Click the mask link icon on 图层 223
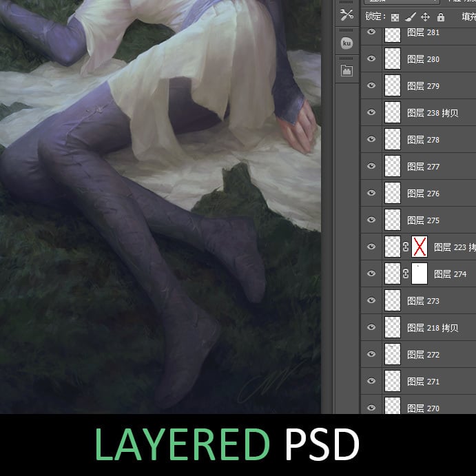476x476 pixels. pos(406,247)
